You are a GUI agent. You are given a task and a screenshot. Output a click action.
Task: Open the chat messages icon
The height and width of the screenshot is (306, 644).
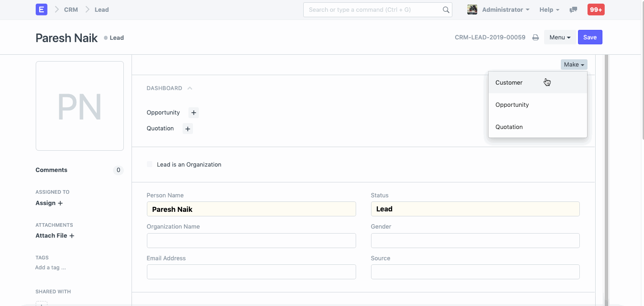(x=573, y=10)
